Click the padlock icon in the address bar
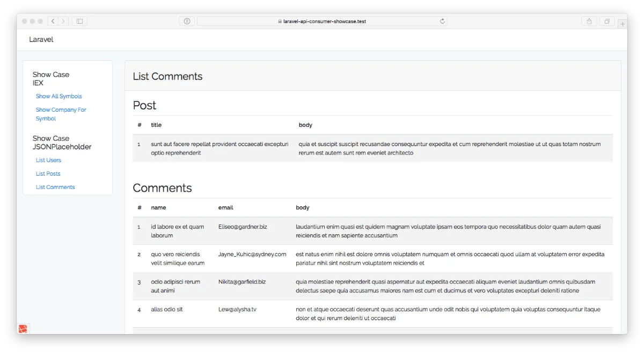 tap(280, 21)
